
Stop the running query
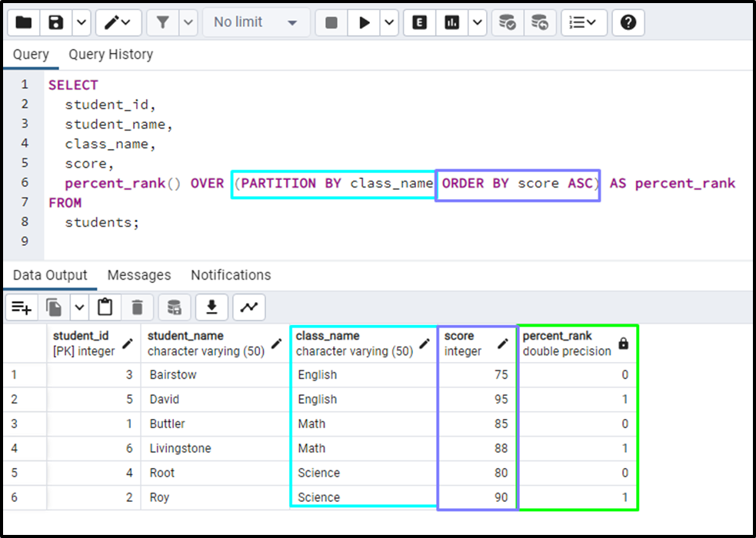pos(332,22)
